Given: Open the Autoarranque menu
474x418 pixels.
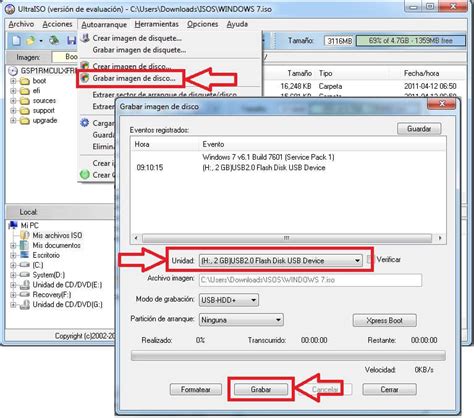Looking at the screenshot, I should click(104, 25).
